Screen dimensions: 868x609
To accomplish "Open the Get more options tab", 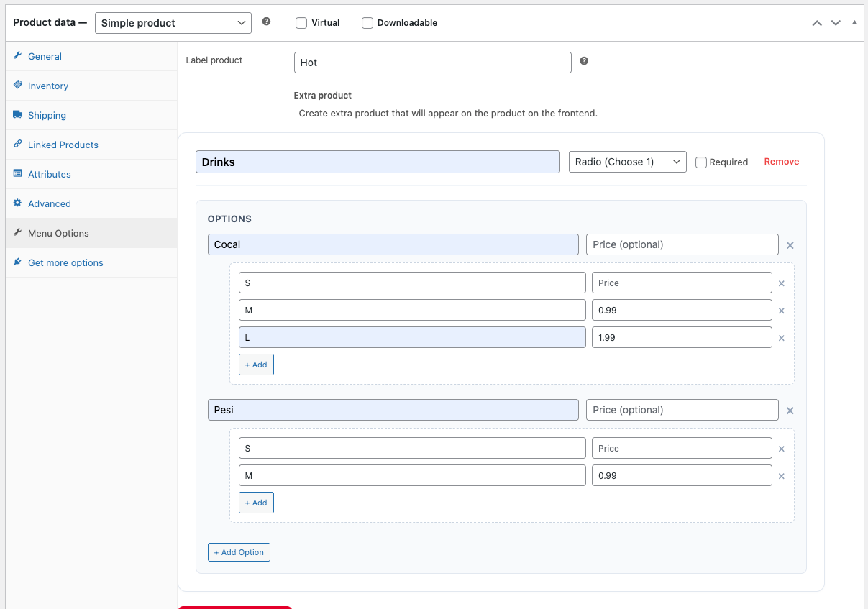I will pyautogui.click(x=65, y=262).
